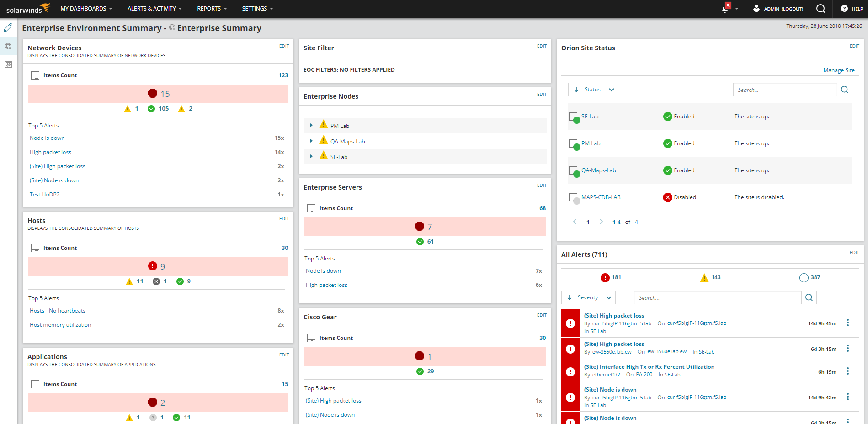Click the Help question mark icon

844,9
